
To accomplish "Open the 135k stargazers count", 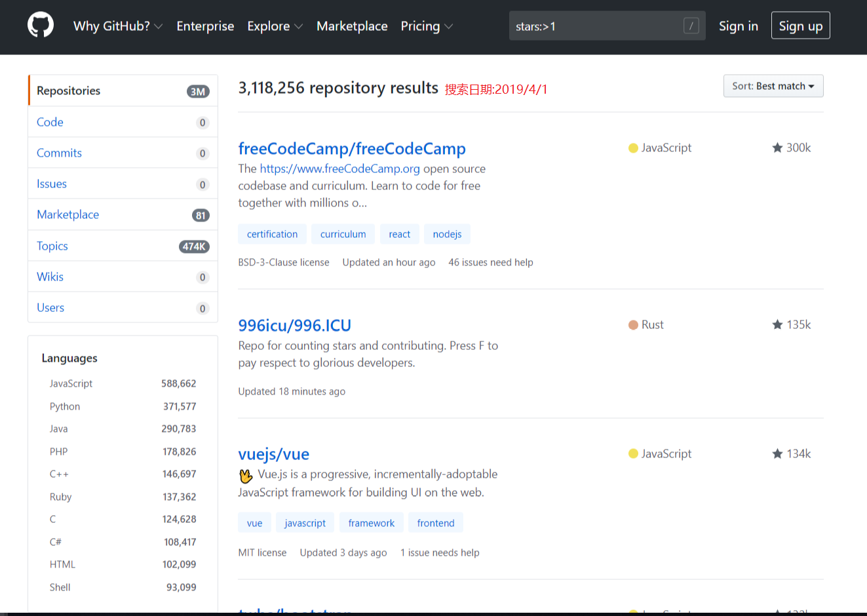I will click(792, 324).
